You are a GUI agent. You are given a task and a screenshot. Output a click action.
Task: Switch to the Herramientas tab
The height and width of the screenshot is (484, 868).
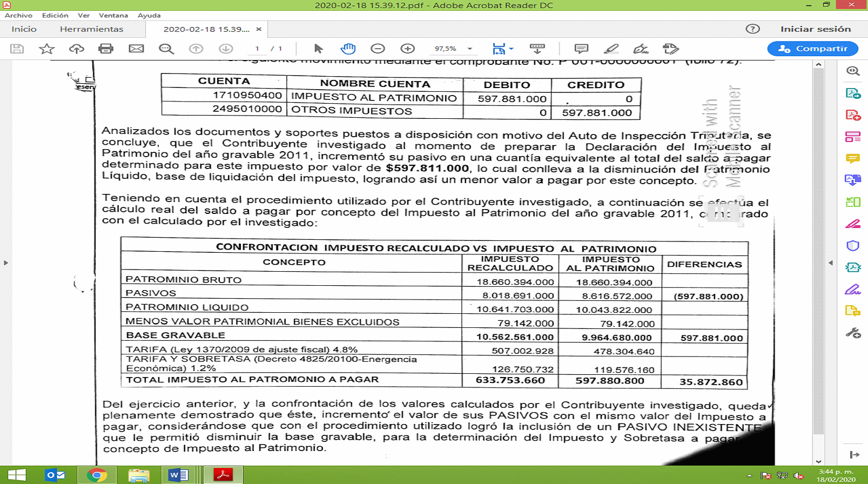click(x=91, y=29)
